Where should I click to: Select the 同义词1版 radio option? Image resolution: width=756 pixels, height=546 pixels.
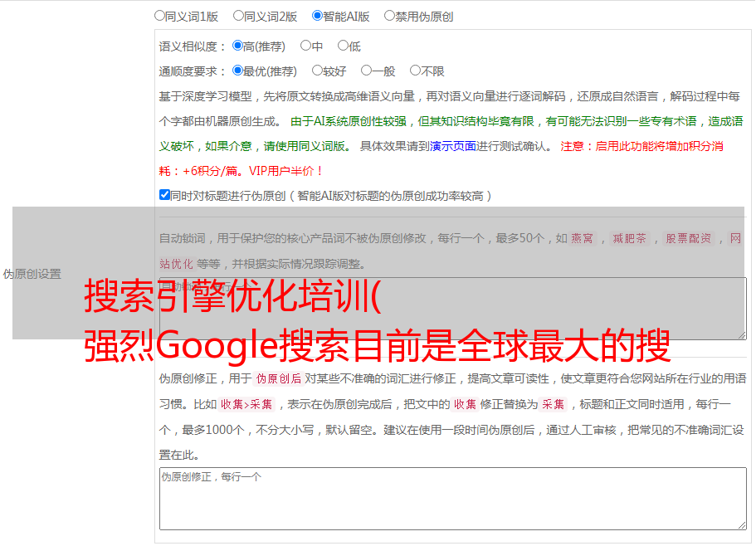[159, 16]
